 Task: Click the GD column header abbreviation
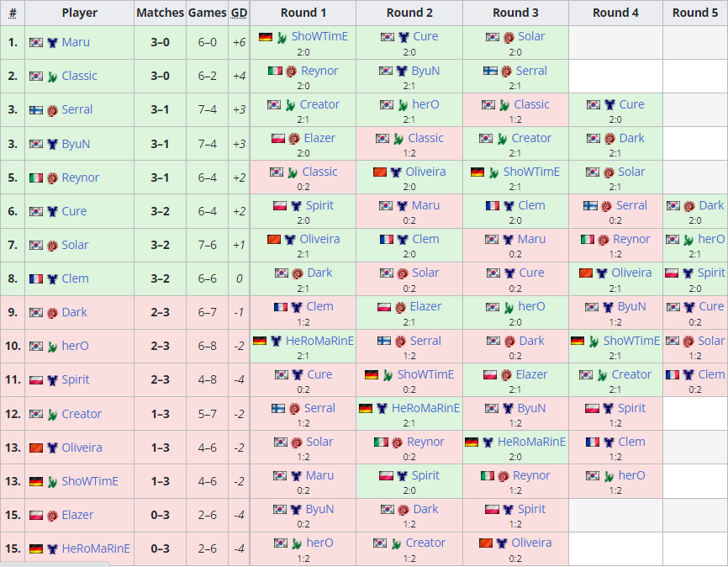click(239, 13)
